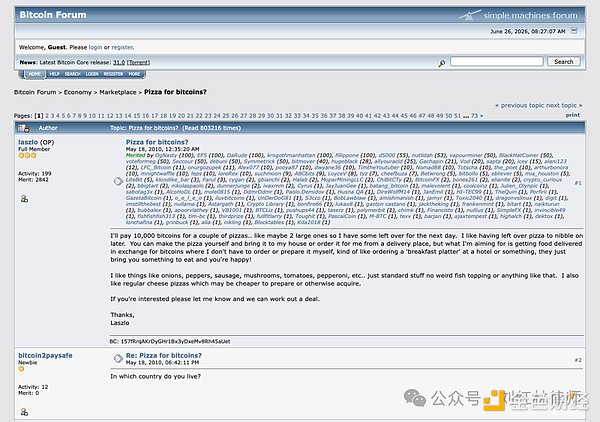Open the HOME menu tab
The width and height of the screenshot is (600, 422).
point(34,74)
